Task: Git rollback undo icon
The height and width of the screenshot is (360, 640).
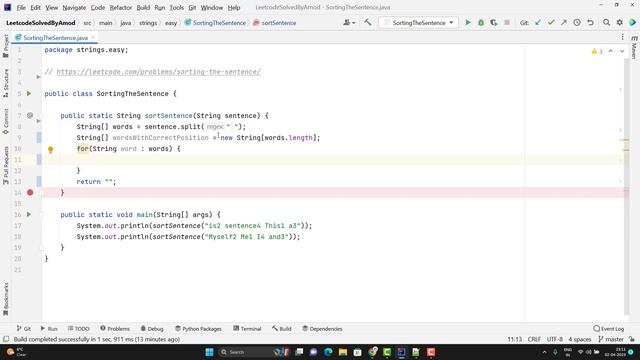Action: pyautogui.click(x=590, y=23)
